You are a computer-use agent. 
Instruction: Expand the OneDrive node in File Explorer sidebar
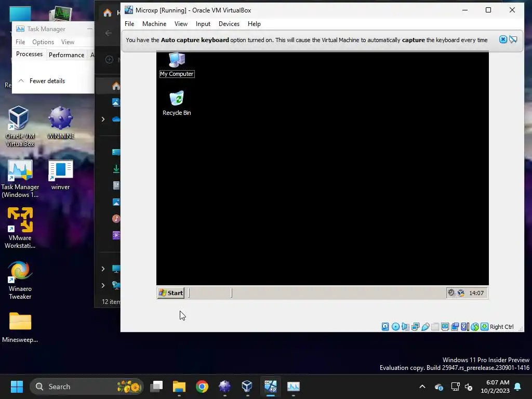(103, 119)
